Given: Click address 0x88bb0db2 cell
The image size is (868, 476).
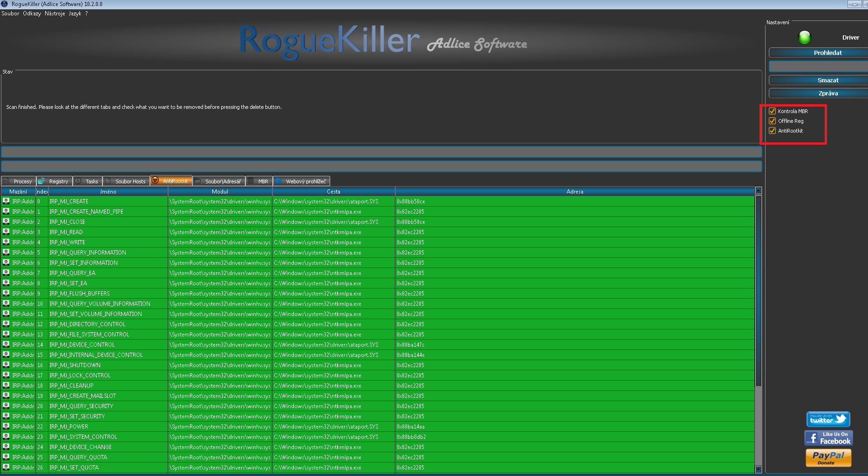Looking at the screenshot, I should (x=575, y=437).
